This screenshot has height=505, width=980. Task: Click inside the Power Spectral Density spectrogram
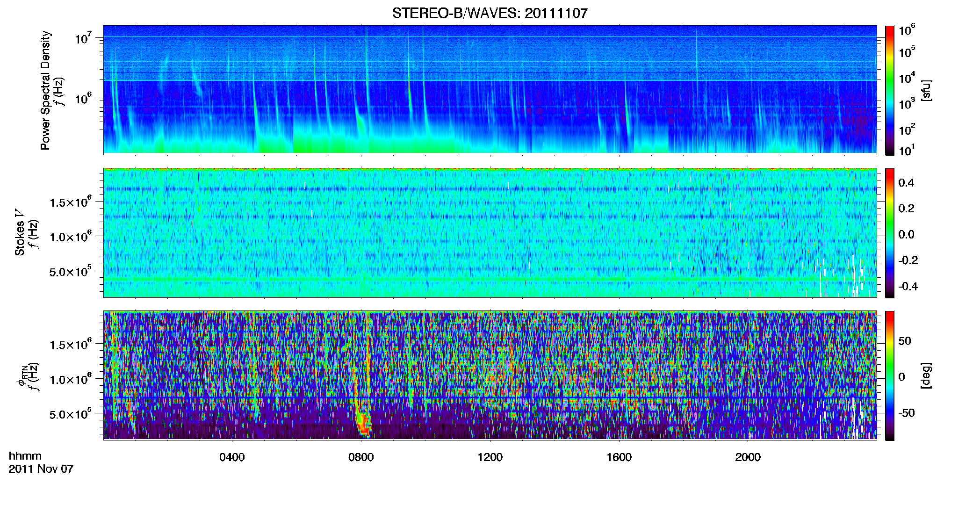490,90
